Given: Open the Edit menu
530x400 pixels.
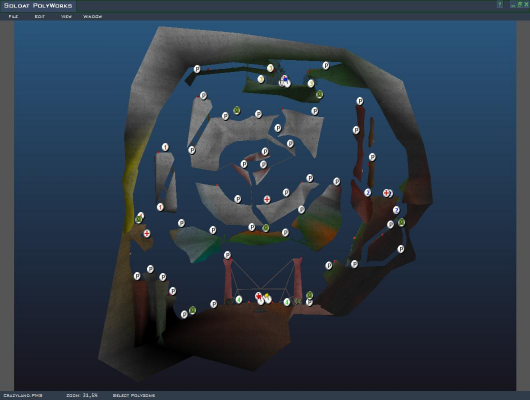Looking at the screenshot, I should point(40,16).
